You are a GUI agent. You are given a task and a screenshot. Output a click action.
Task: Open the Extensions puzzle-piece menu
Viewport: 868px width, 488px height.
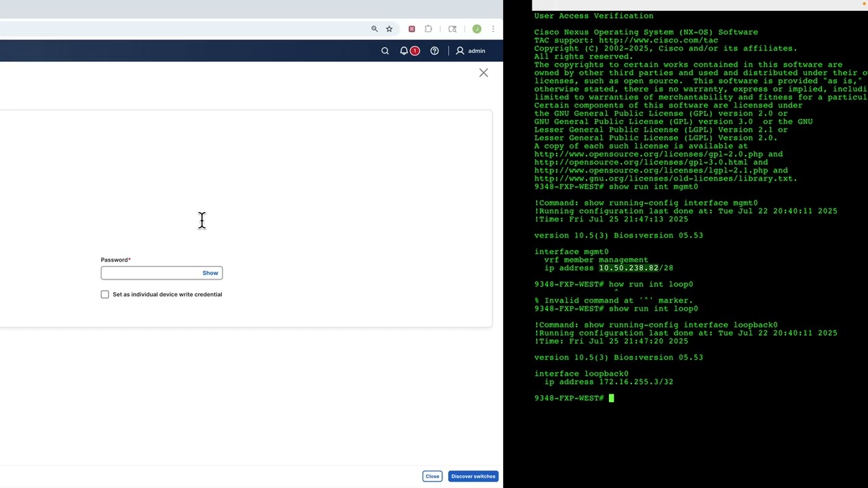click(428, 29)
